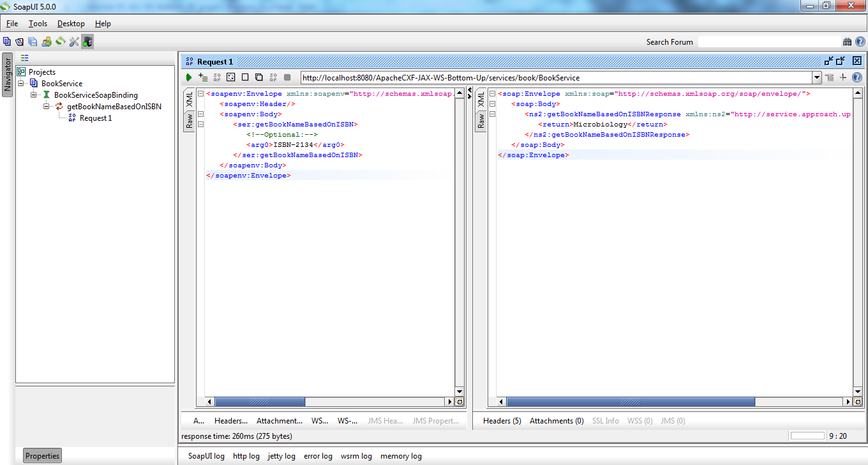Open the Desktop menu
This screenshot has height=465, width=868.
click(x=71, y=24)
